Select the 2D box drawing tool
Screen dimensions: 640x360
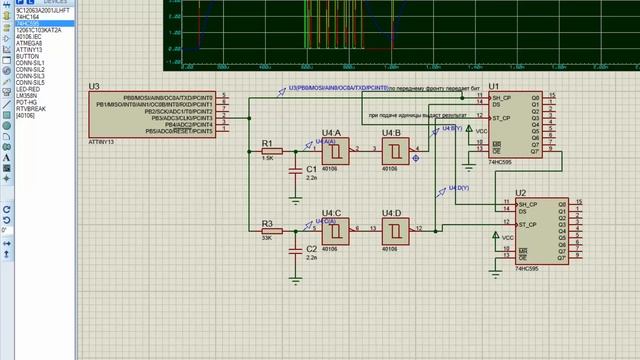click(6, 115)
